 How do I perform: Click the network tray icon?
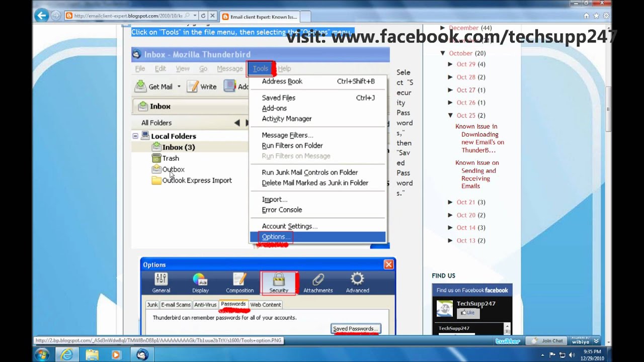tap(561, 354)
